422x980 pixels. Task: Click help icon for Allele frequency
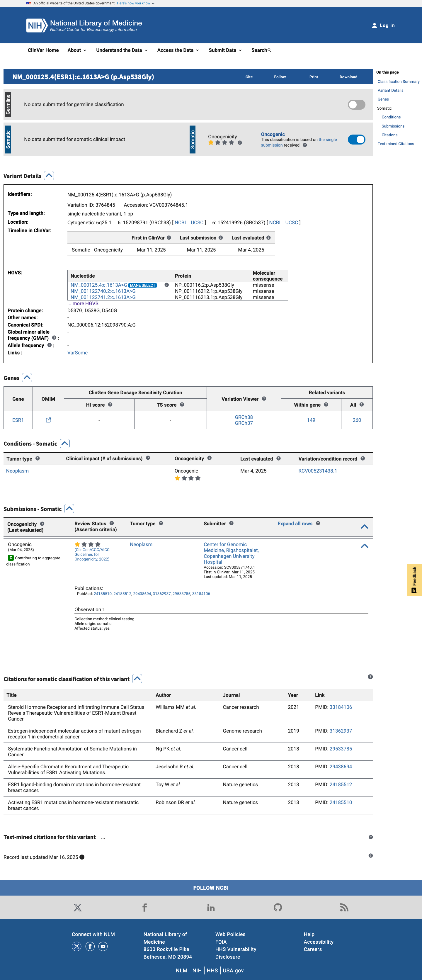point(50,345)
